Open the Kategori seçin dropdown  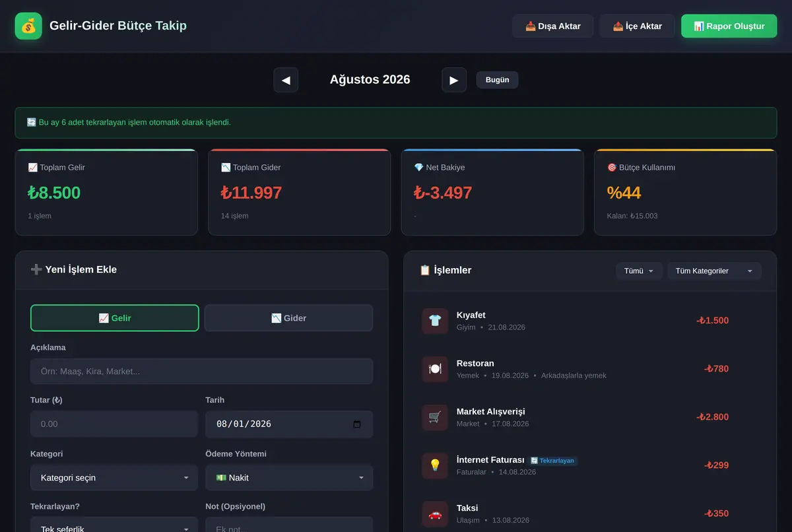click(114, 478)
